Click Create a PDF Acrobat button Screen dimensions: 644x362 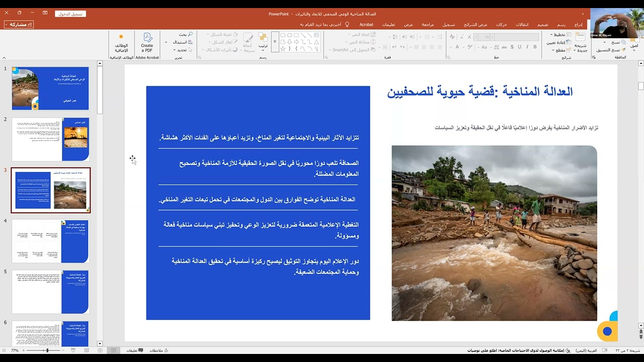click(x=147, y=42)
